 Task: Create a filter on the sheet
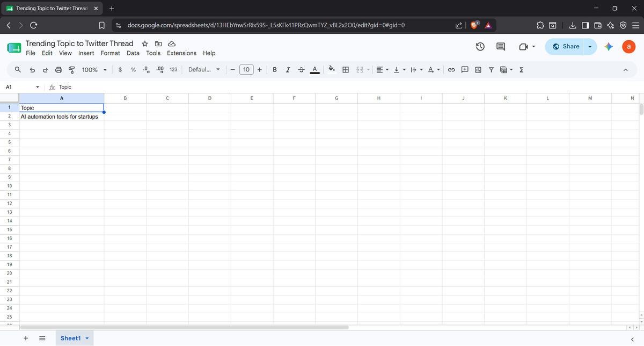coord(491,70)
